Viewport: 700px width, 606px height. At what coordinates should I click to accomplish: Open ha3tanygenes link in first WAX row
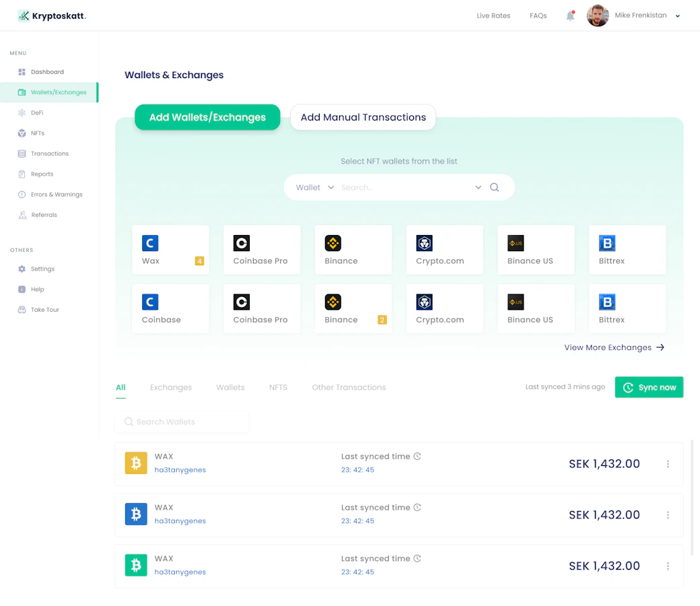(180, 470)
